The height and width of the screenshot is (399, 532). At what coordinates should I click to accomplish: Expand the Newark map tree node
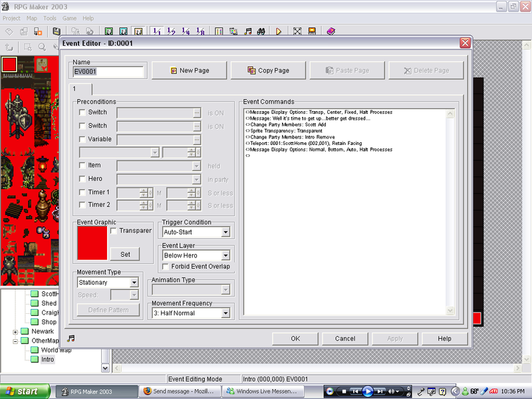pos(15,332)
